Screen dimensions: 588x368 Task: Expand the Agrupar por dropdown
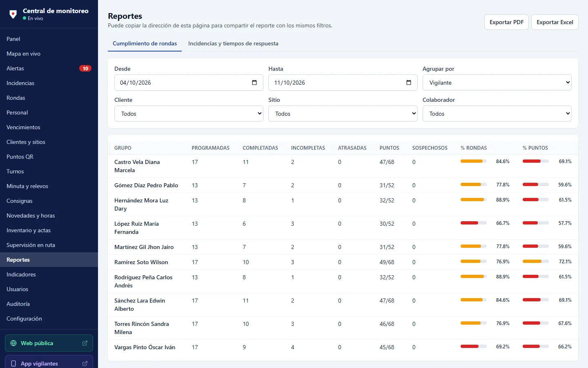point(497,83)
